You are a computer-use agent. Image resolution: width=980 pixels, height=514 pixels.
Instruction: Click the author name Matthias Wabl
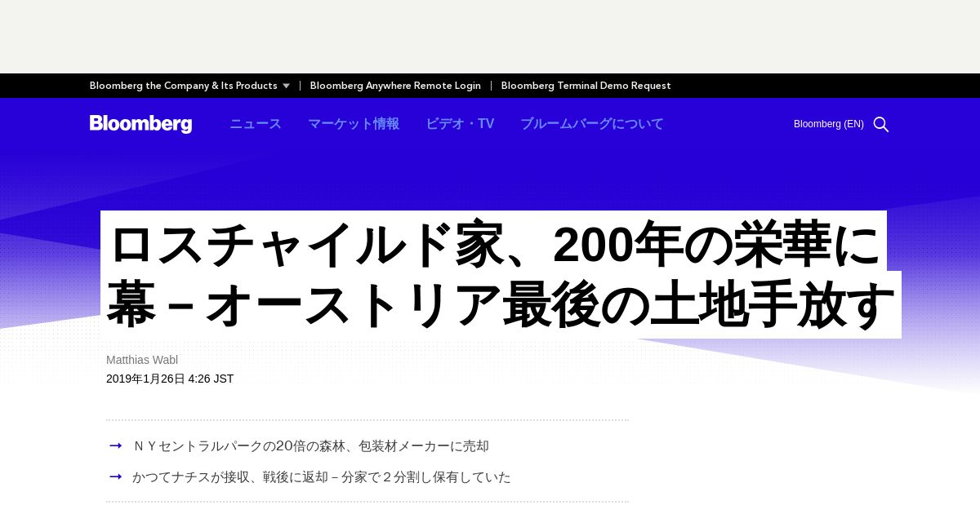(142, 360)
